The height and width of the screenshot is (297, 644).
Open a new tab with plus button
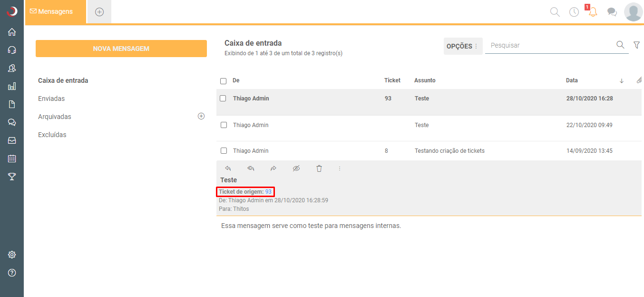point(99,12)
